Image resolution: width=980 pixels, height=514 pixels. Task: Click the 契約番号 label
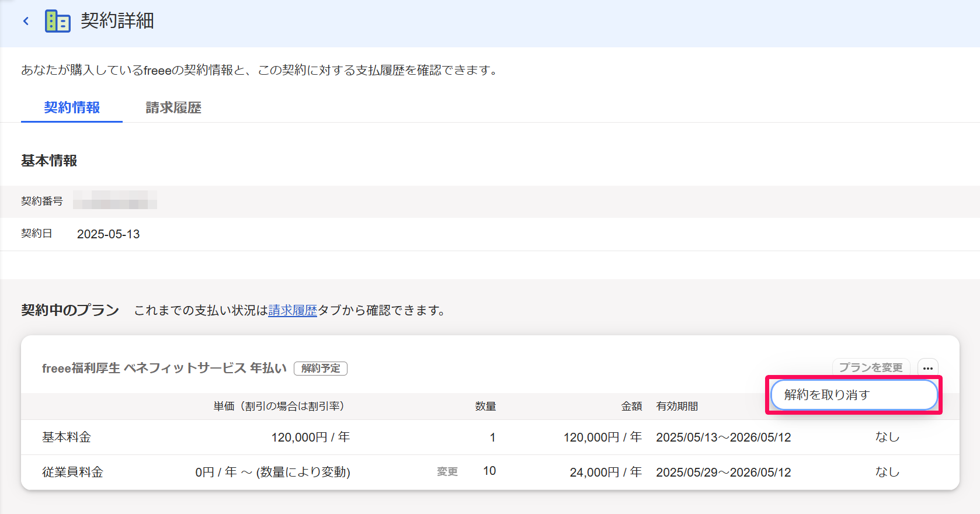pos(42,201)
